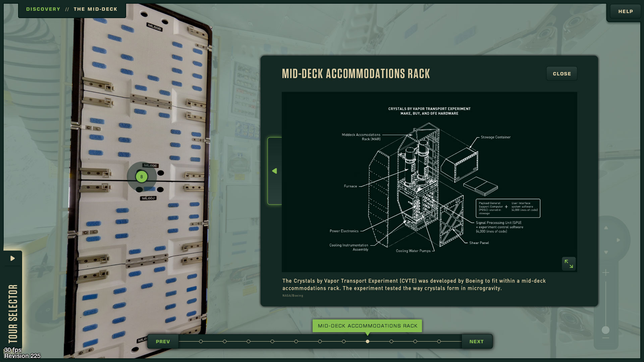Pan view right with the right arrow
The image size is (644, 362).
point(618,240)
